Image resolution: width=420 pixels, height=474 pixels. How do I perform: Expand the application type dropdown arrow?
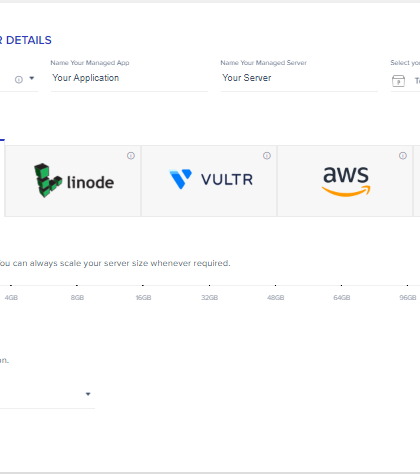pos(32,78)
